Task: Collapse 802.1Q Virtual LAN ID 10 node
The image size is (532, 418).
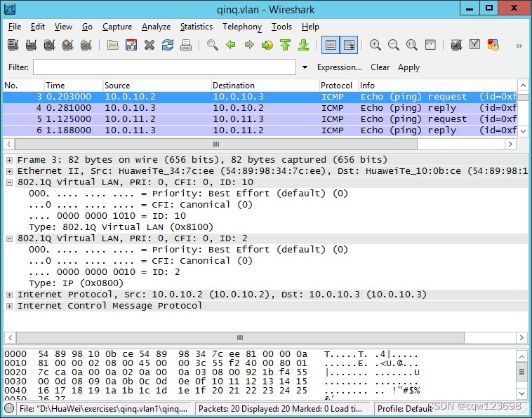Action: pos(10,182)
